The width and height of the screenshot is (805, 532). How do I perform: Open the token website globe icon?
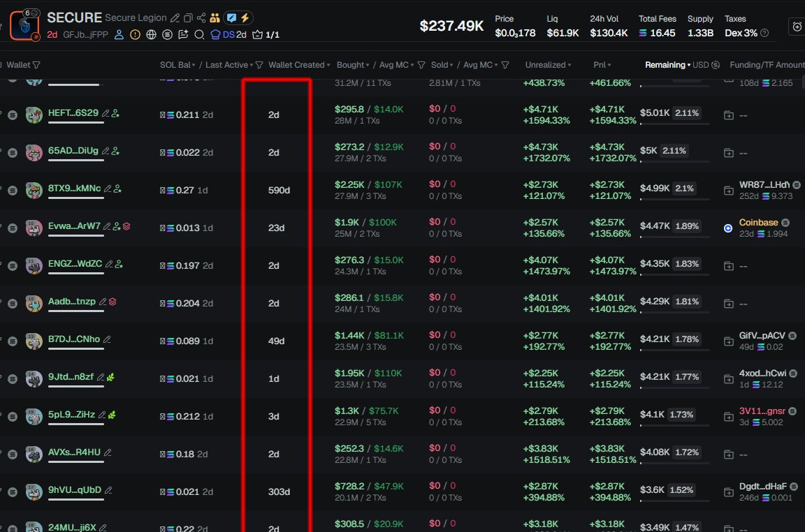tap(151, 34)
